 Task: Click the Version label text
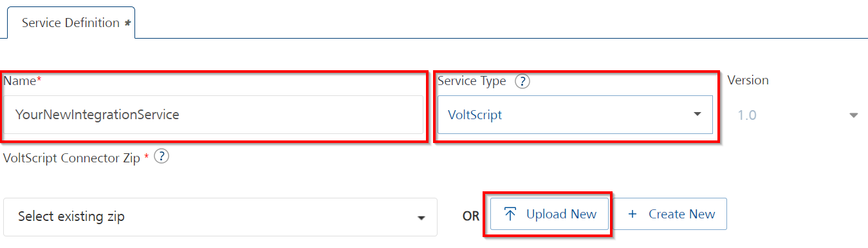pyautogui.click(x=748, y=81)
